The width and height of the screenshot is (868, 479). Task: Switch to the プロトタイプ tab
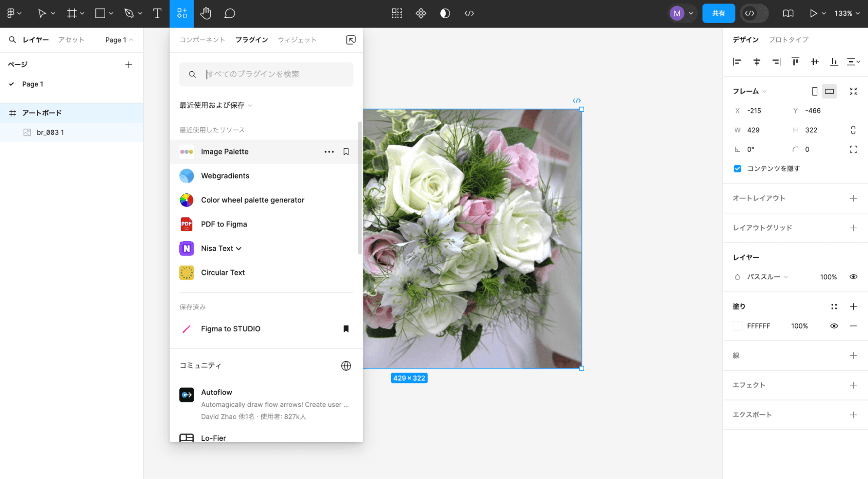point(789,40)
